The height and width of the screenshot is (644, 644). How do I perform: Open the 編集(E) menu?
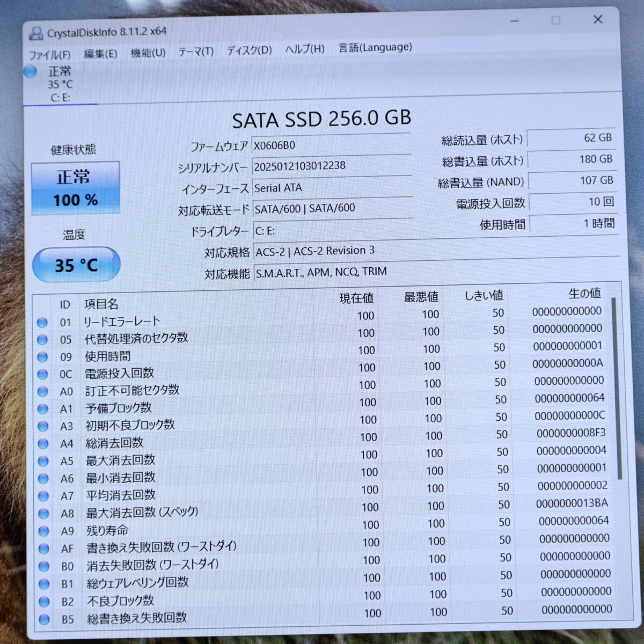100,54
